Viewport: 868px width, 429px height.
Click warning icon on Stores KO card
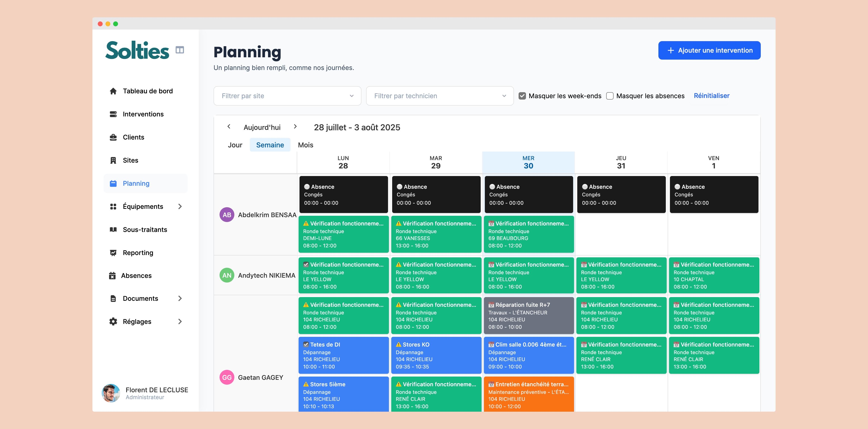[x=399, y=344]
